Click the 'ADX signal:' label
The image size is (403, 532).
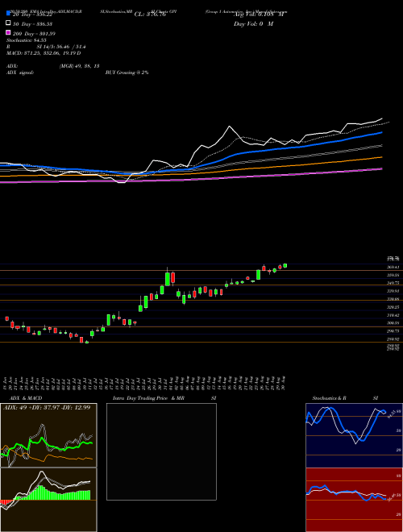point(20,73)
